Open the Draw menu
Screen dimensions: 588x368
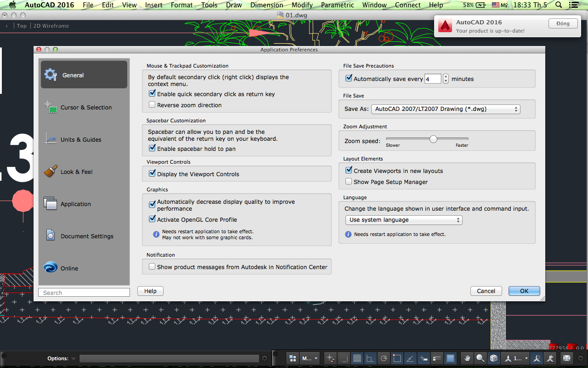click(234, 5)
